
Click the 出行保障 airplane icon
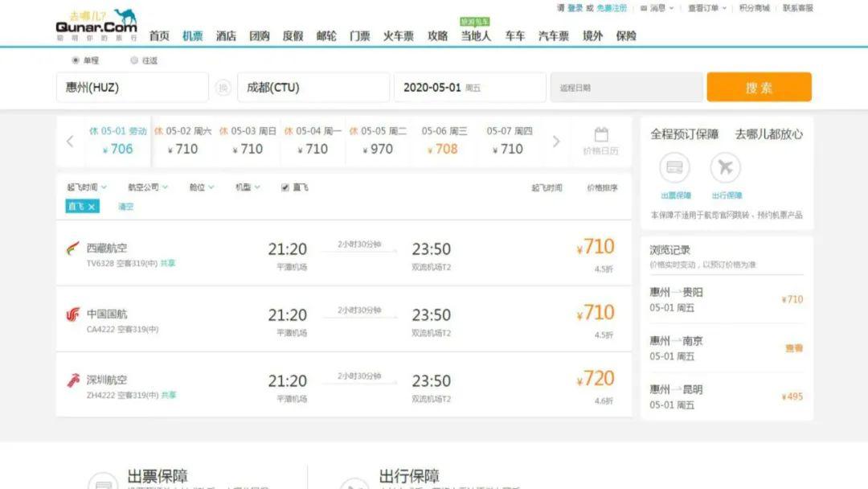[x=725, y=167]
